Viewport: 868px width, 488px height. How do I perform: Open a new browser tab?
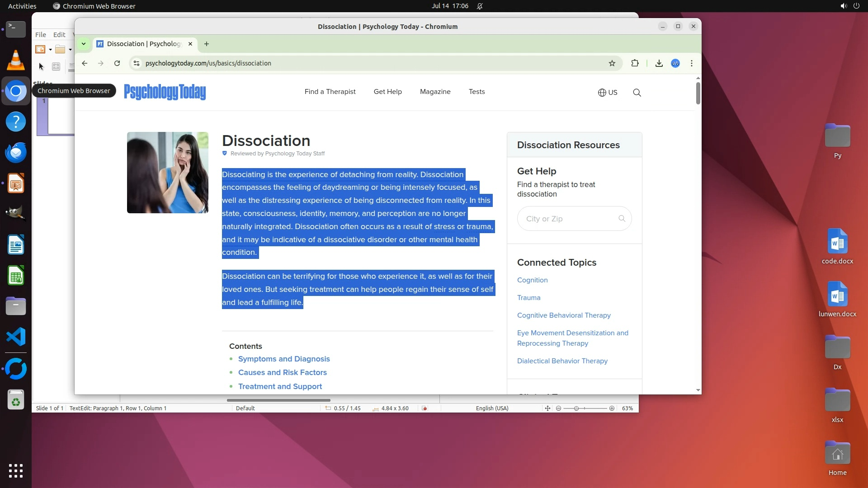pyautogui.click(x=207, y=44)
